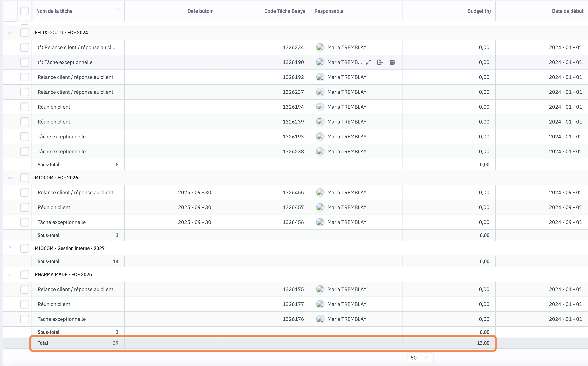Open task (*) Tâche exceptionnelle link
This screenshot has height=366, width=588.
click(x=65, y=62)
